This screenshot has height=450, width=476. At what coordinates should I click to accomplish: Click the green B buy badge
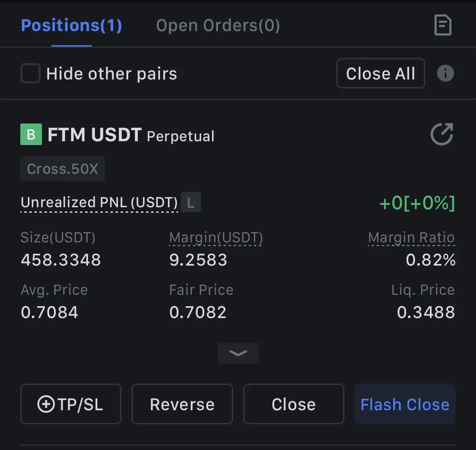[31, 134]
